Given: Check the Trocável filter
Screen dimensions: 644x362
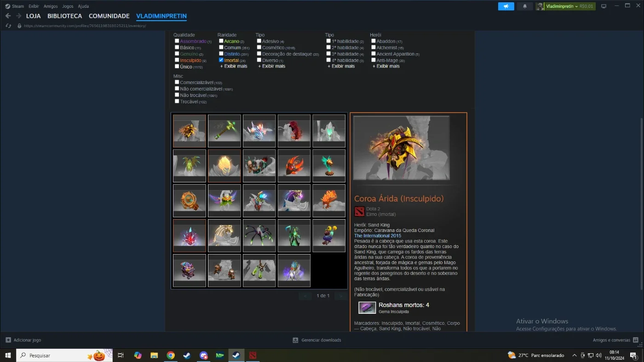Looking at the screenshot, I should coord(177,102).
